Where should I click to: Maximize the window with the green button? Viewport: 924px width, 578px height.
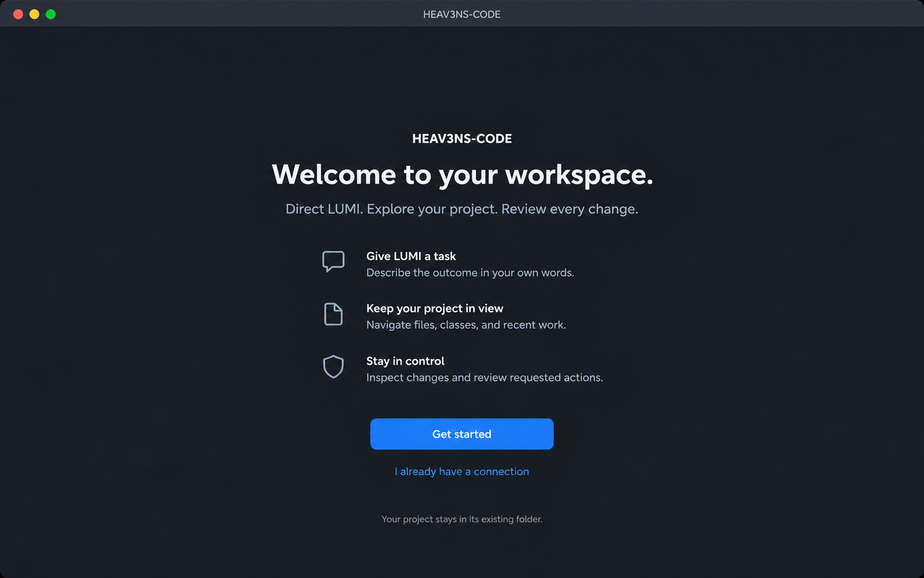coord(51,14)
